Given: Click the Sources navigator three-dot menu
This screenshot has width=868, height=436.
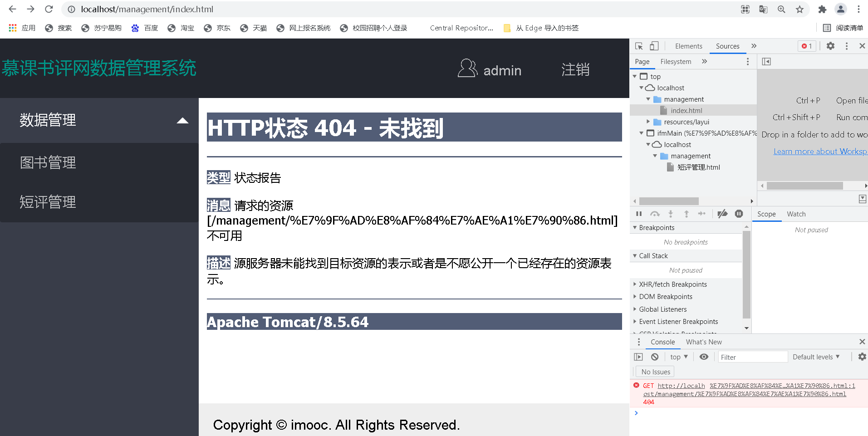Looking at the screenshot, I should pos(748,61).
